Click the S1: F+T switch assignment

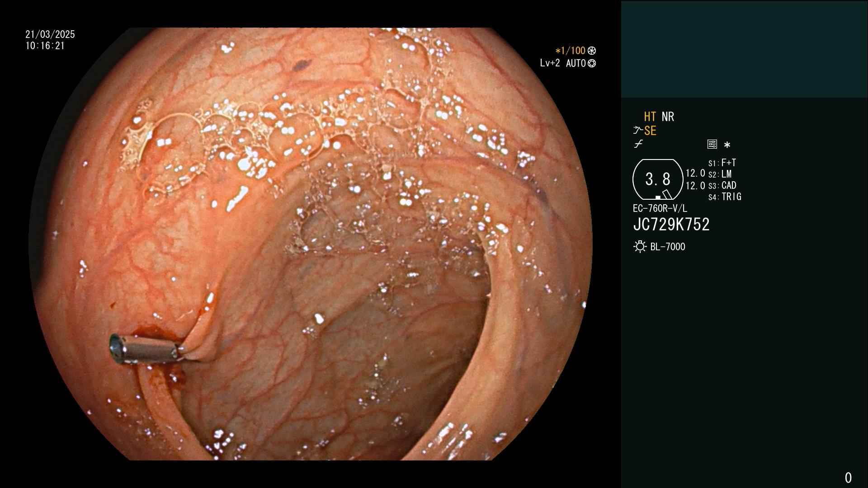pos(722,163)
